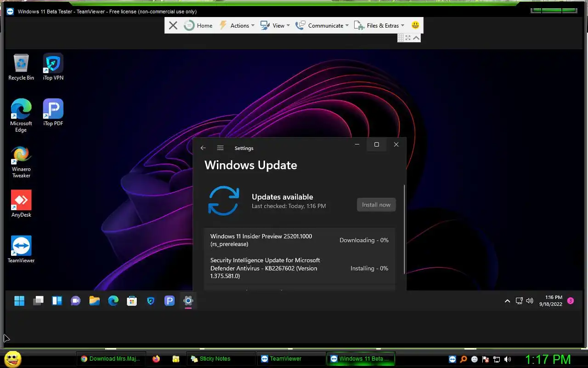Click the host clock showing 1:17 PM

coord(548,359)
